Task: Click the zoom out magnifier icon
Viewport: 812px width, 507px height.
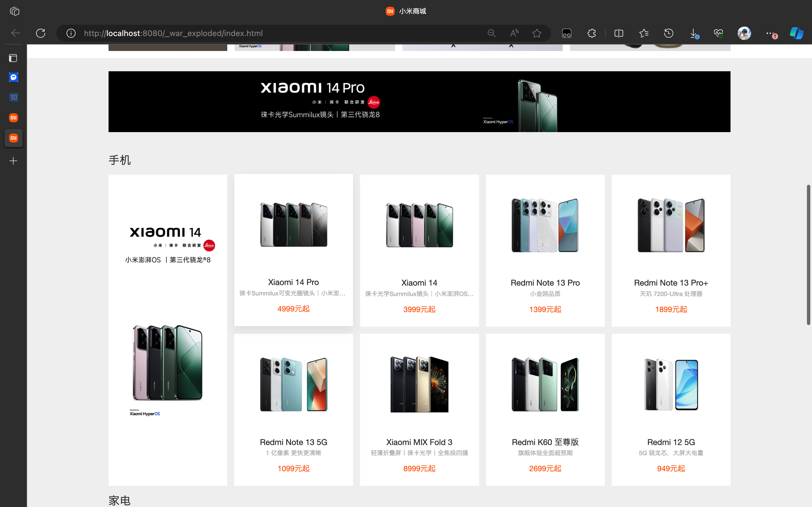Action: pyautogui.click(x=491, y=33)
